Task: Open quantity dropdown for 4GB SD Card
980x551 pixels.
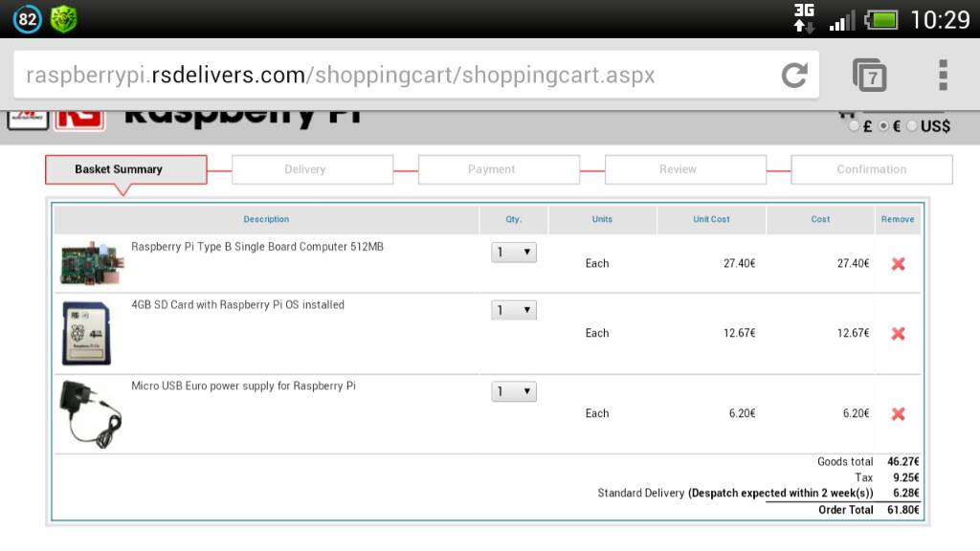Action: [x=514, y=310]
